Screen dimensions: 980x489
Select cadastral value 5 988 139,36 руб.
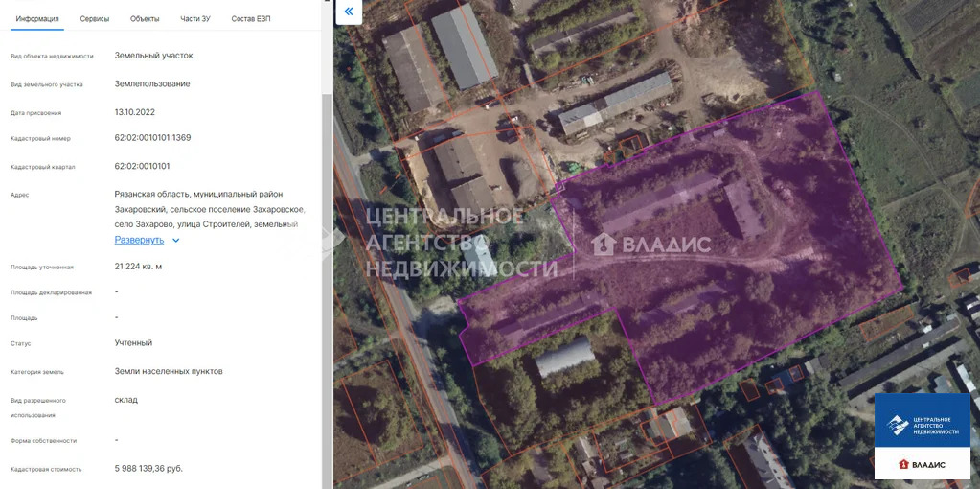(148, 468)
